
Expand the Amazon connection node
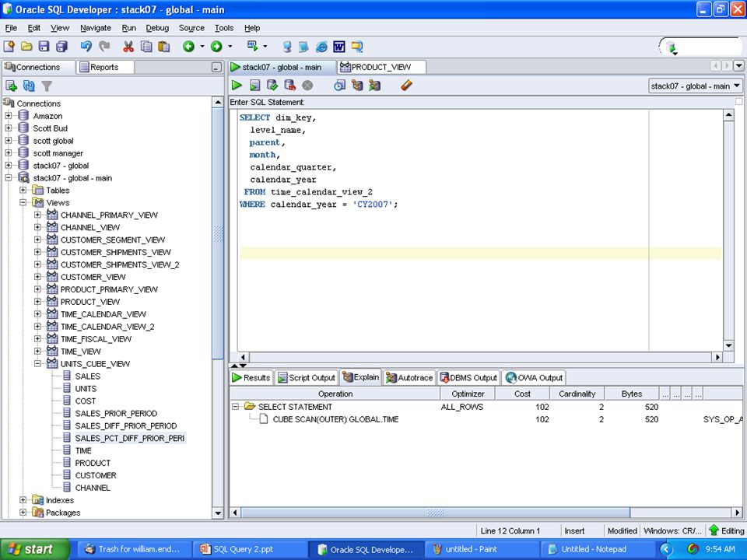pyautogui.click(x=9, y=116)
